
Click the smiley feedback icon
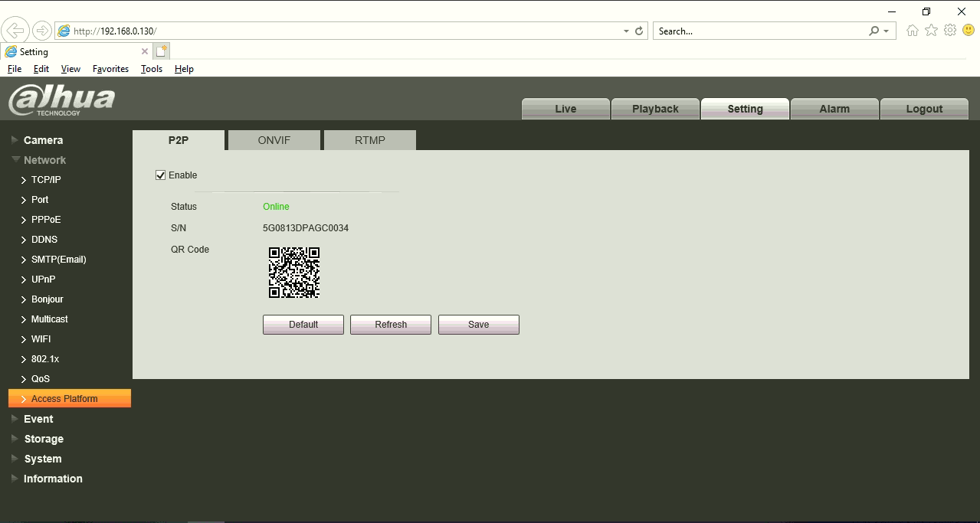(x=969, y=31)
